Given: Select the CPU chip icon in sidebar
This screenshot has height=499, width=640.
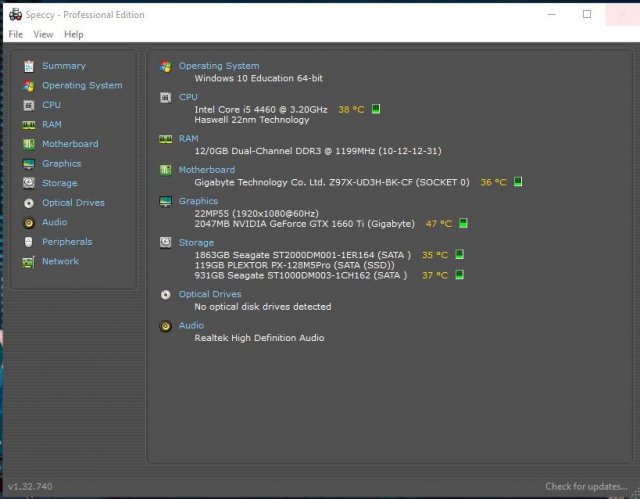Looking at the screenshot, I should [29, 105].
